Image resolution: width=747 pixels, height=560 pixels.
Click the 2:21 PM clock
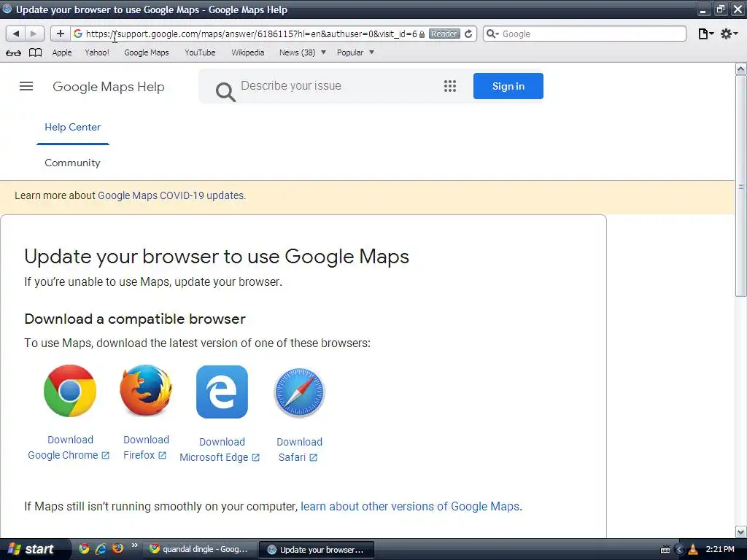(x=720, y=550)
